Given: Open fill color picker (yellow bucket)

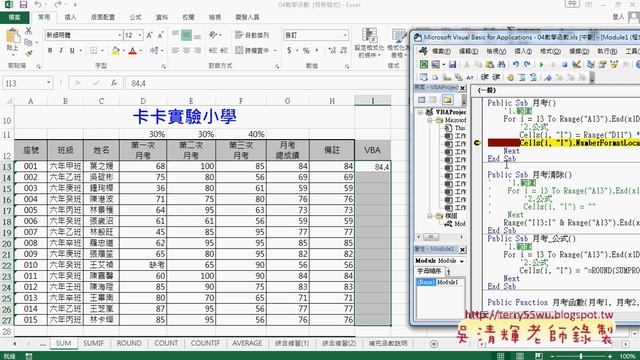Looking at the screenshot, I should coord(116,51).
